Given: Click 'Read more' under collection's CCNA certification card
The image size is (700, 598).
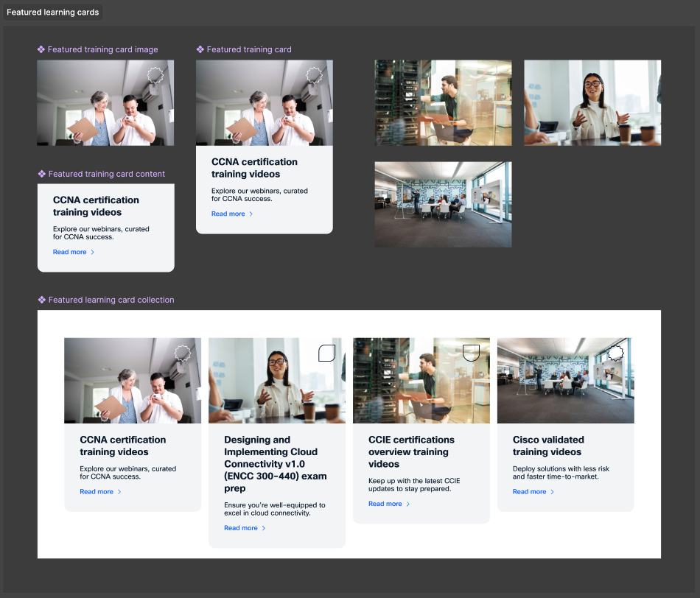Looking at the screenshot, I should [97, 492].
